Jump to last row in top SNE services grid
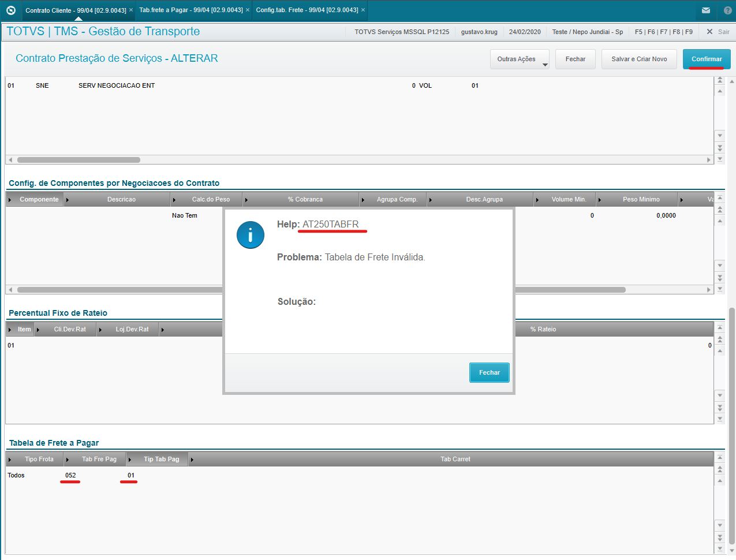The height and width of the screenshot is (560, 736). [x=720, y=159]
